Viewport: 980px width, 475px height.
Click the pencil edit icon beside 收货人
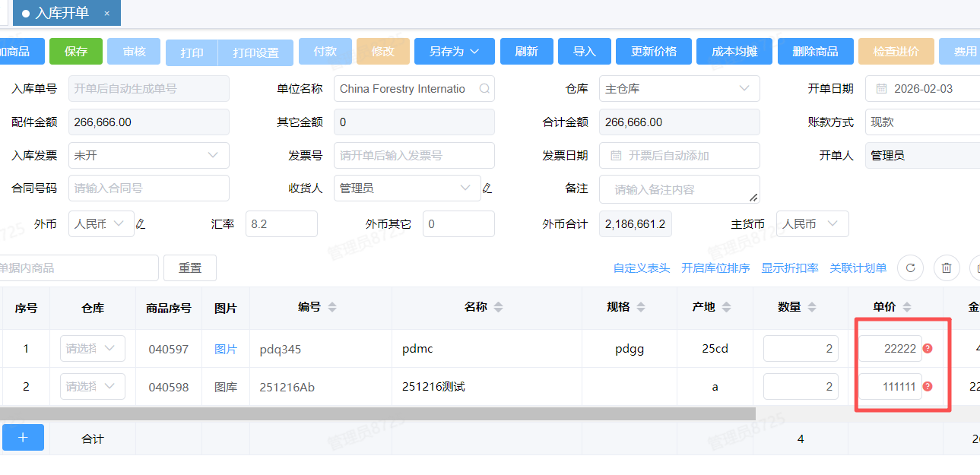[486, 188]
